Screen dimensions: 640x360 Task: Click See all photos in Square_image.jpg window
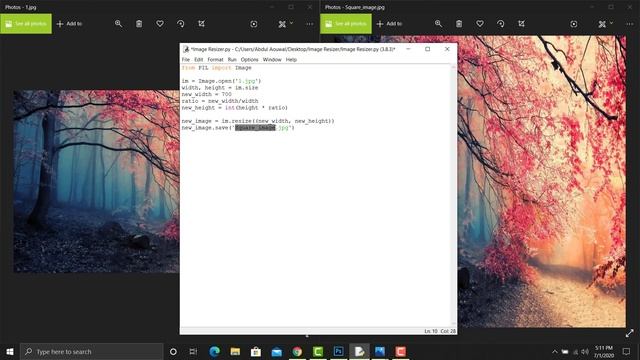point(346,24)
